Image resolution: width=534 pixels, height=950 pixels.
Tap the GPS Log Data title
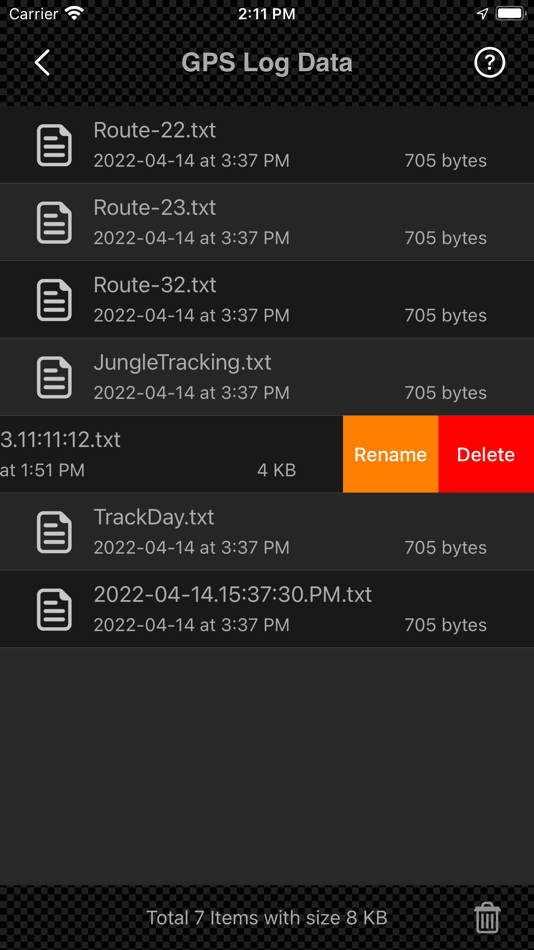point(267,63)
